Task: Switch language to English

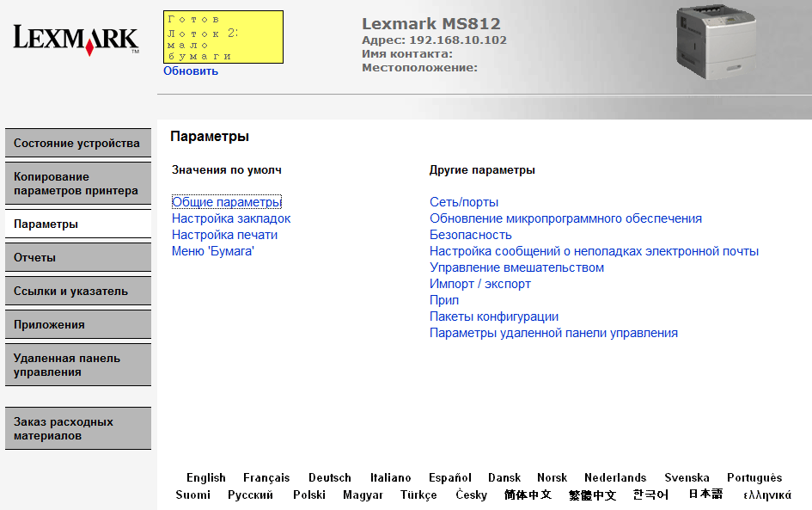Action: click(206, 478)
